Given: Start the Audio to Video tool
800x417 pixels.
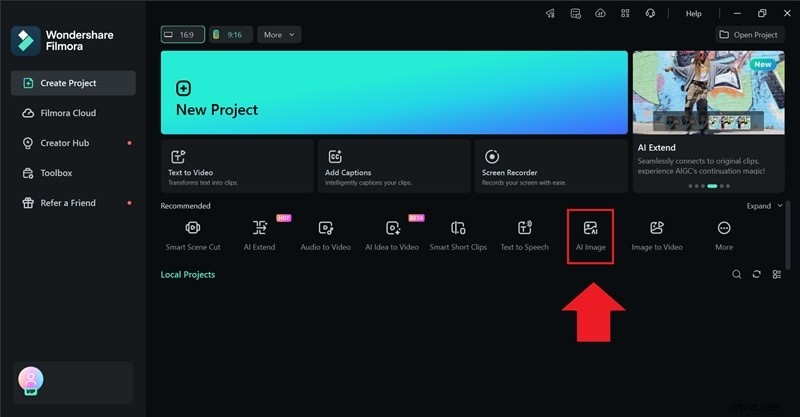Looking at the screenshot, I should point(325,234).
